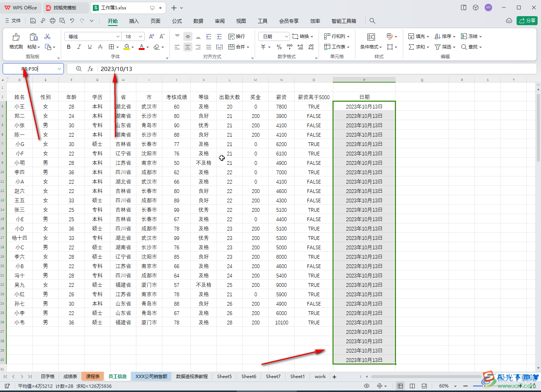Toggle Wrap text (换行)
The height and width of the screenshot is (392, 541).
tap(237, 36)
